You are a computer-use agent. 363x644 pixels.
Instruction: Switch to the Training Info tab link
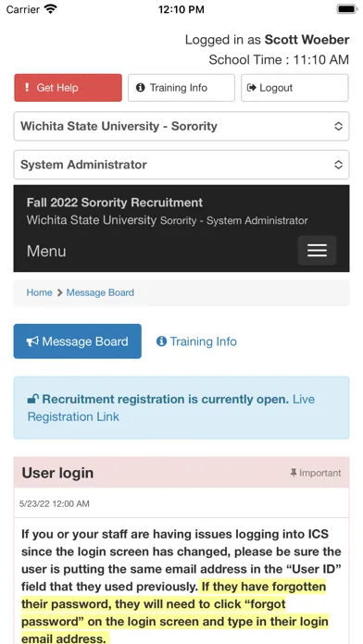click(196, 341)
